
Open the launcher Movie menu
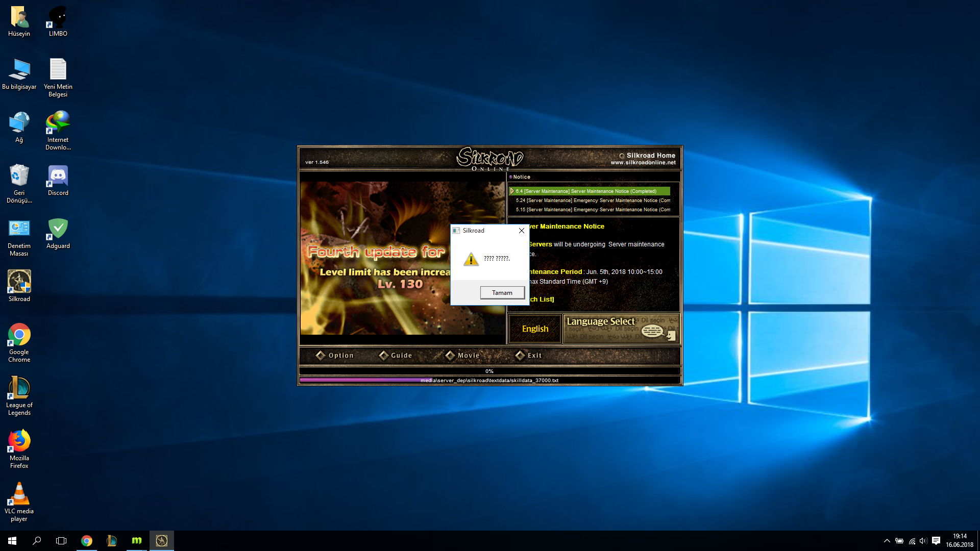[x=463, y=356]
